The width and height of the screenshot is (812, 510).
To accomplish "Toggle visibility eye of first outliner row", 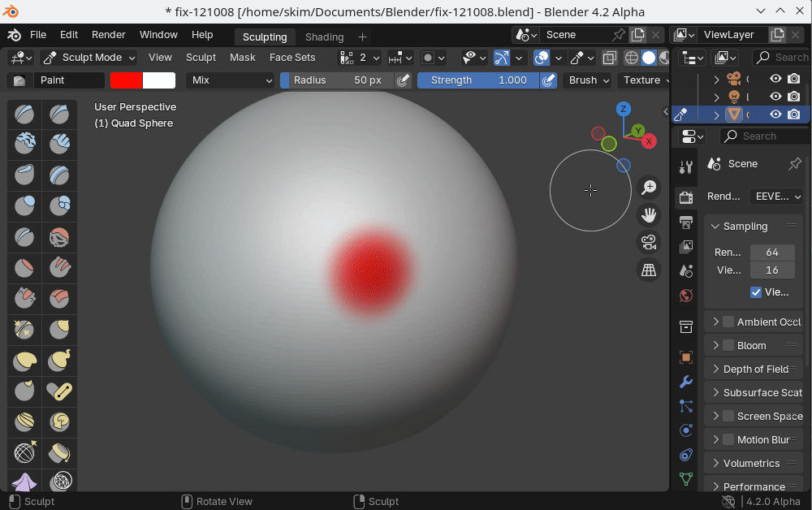I will (775, 79).
